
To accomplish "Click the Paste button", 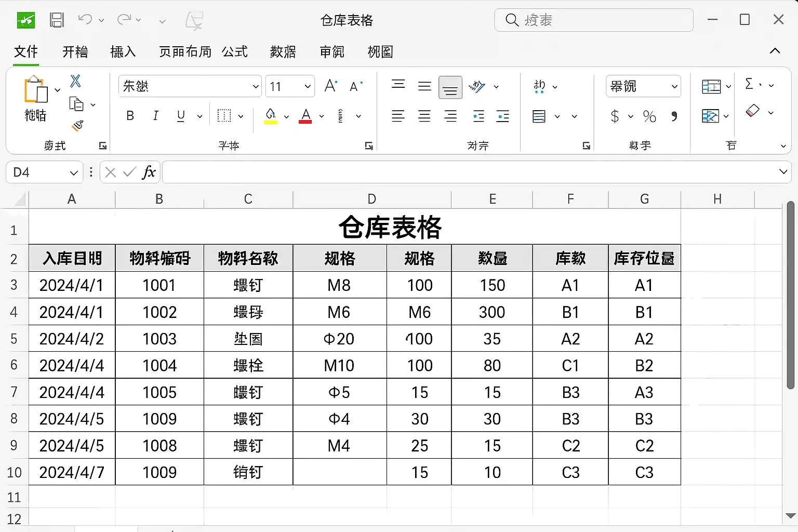I will pos(36,99).
